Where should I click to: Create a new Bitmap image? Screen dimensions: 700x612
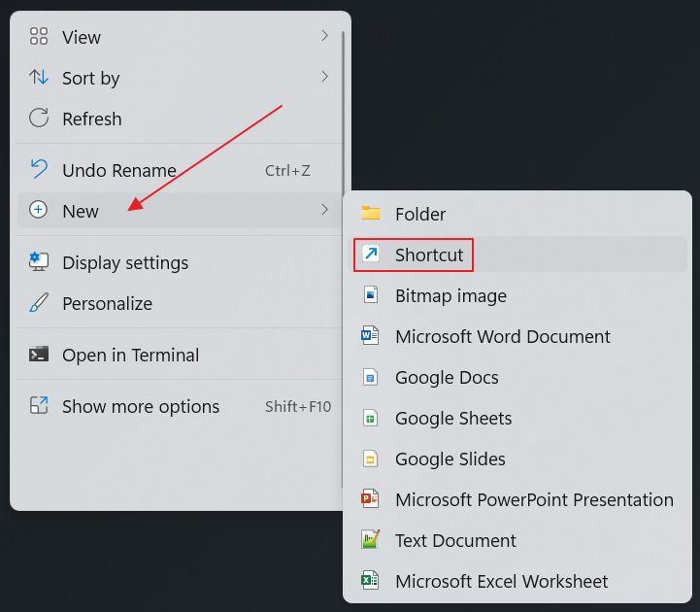[517, 295]
